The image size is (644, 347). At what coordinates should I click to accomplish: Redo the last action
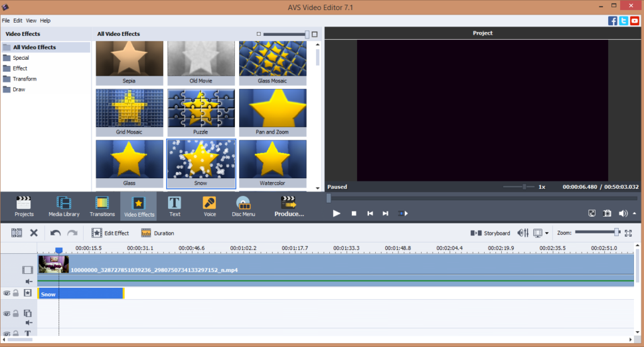tap(72, 233)
